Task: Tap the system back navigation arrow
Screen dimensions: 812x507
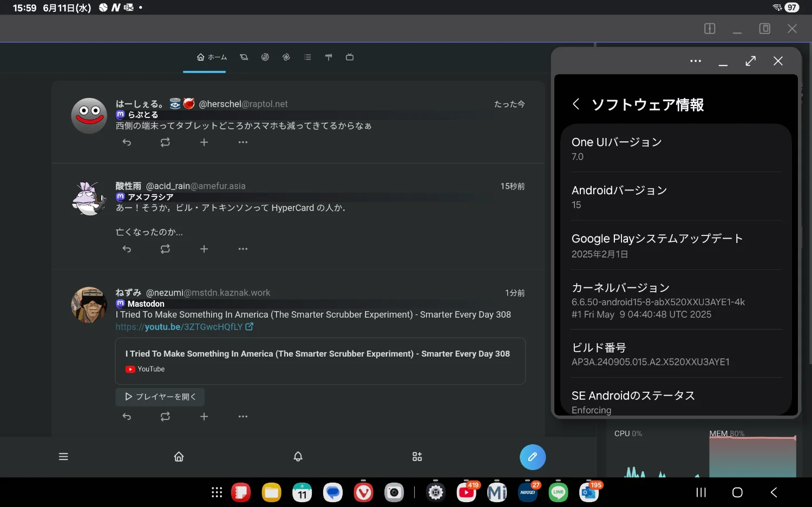Action: [774, 492]
